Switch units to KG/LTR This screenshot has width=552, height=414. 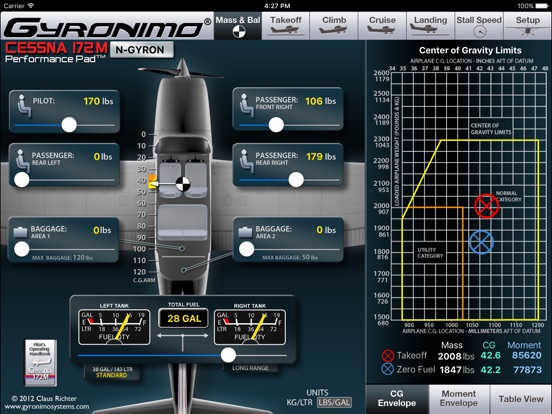(299, 402)
